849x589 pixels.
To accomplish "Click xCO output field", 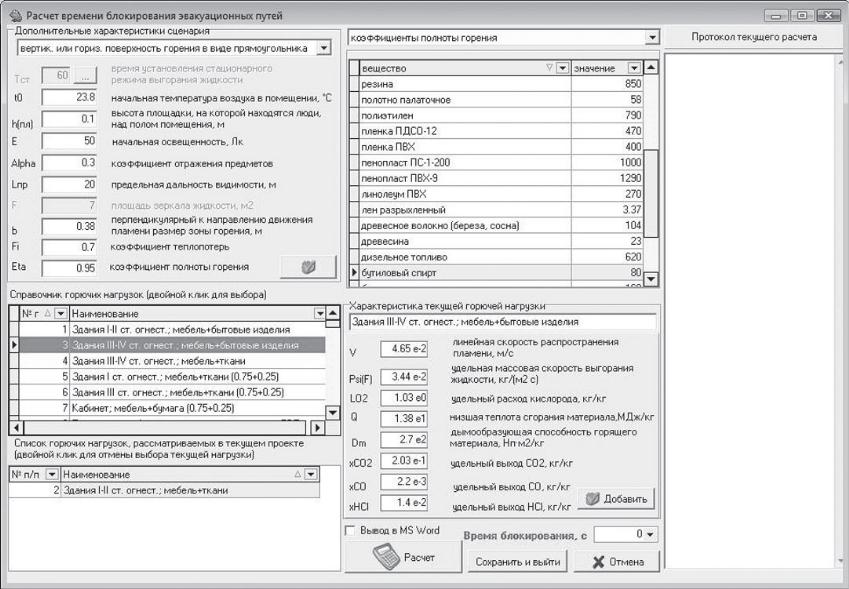I will tap(404, 482).
